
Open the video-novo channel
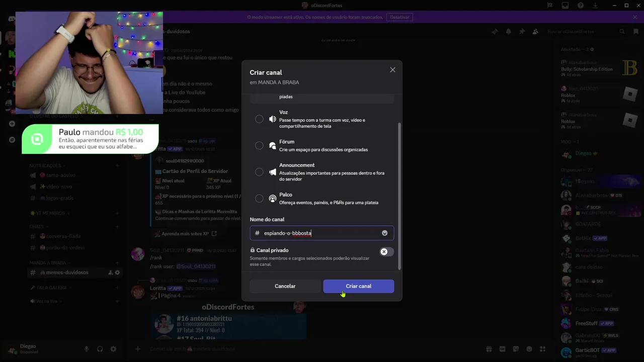pos(74,187)
